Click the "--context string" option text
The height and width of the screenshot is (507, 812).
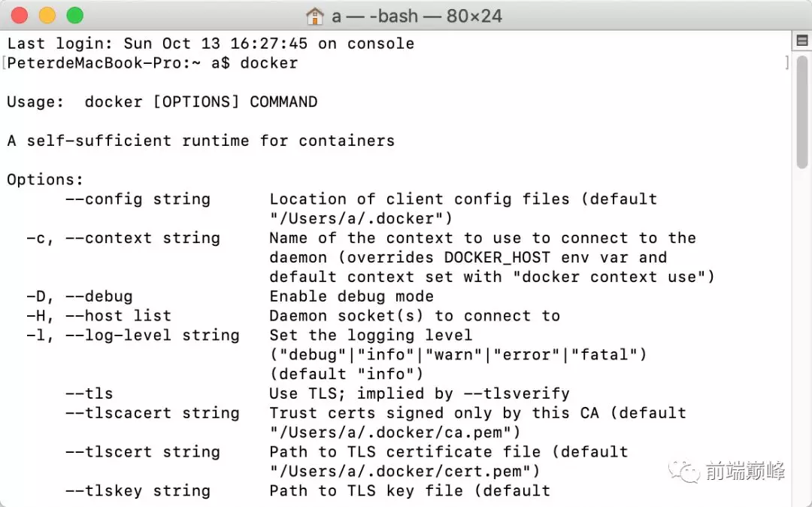142,238
